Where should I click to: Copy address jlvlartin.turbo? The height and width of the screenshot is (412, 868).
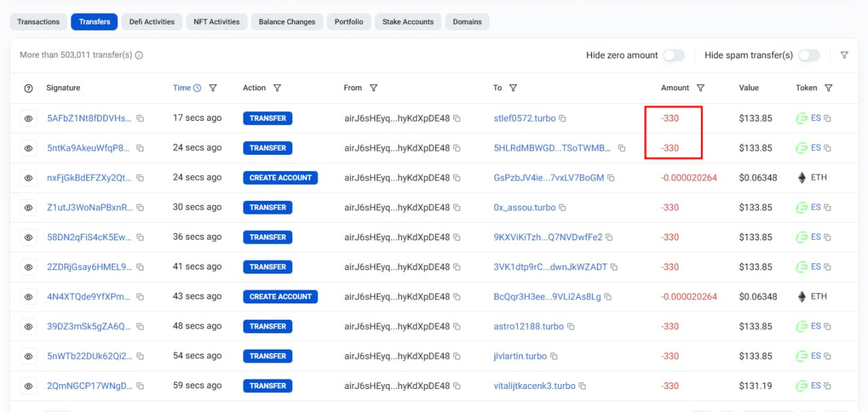(x=554, y=356)
